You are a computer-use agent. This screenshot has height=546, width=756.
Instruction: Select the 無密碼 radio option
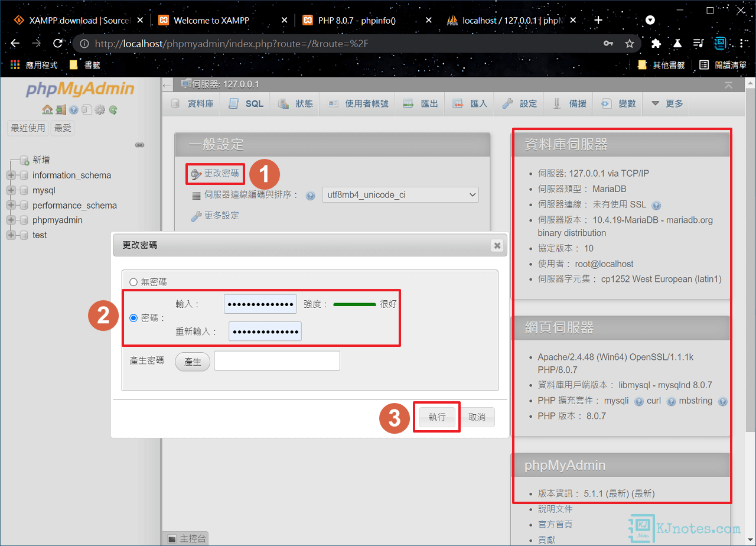click(133, 282)
